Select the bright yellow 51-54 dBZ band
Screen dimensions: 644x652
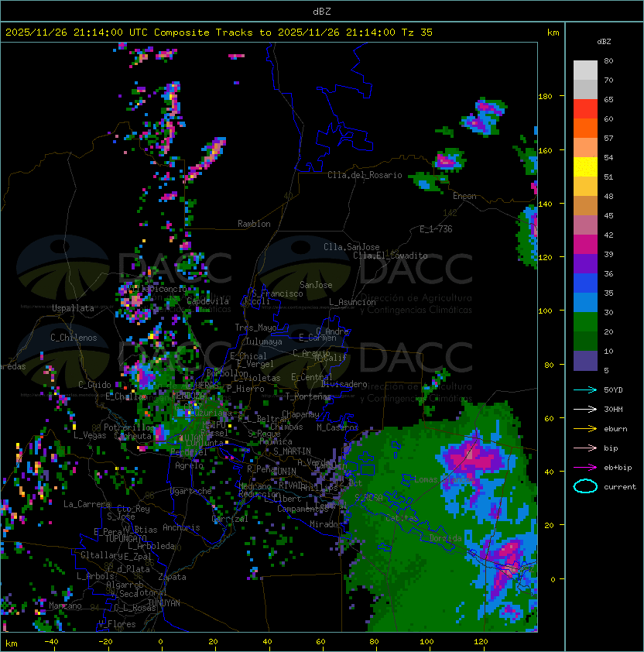click(x=585, y=166)
